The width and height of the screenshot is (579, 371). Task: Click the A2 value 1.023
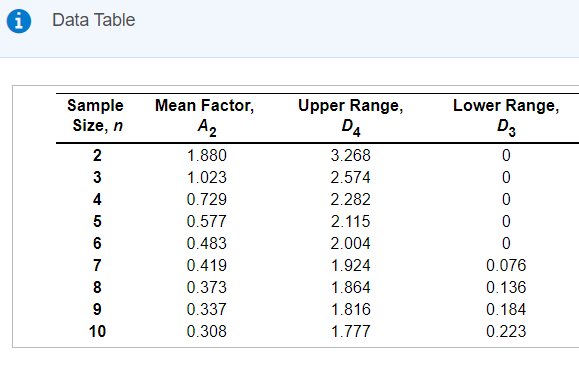coord(207,178)
